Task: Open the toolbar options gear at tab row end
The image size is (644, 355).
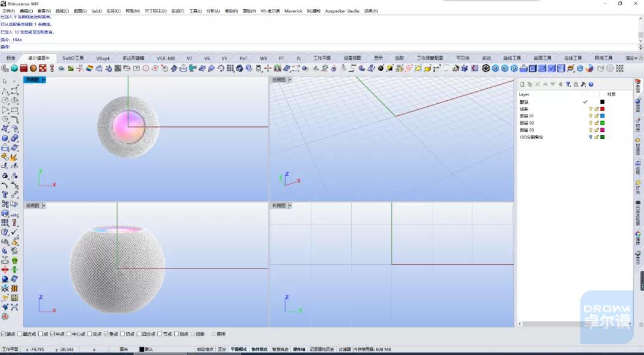Action: [x=641, y=58]
